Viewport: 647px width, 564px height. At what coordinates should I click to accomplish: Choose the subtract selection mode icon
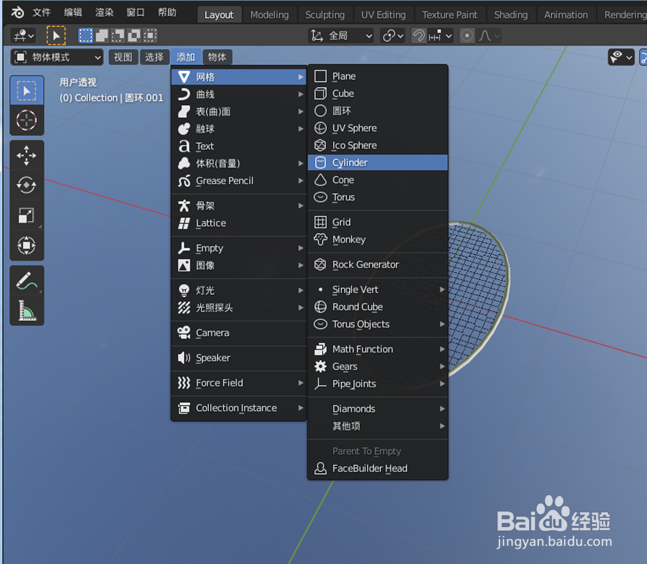point(118,35)
